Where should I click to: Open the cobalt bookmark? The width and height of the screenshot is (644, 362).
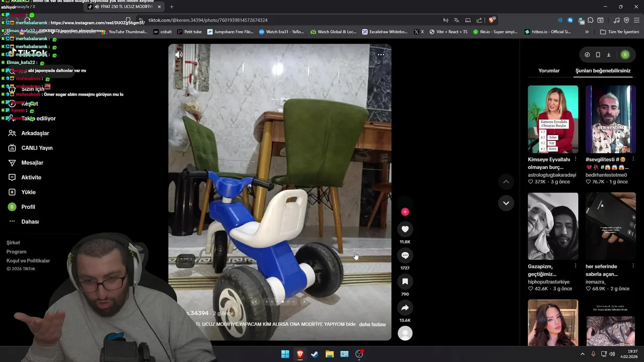[x=162, y=32]
